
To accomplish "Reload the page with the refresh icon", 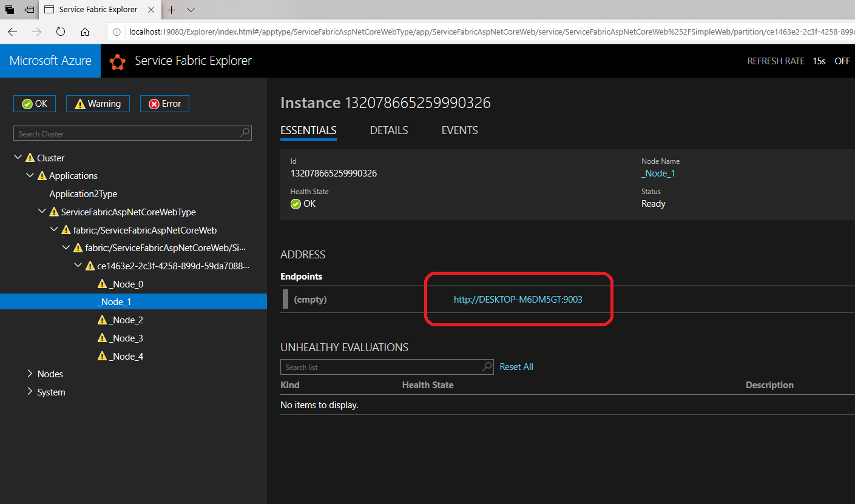I will 61,32.
